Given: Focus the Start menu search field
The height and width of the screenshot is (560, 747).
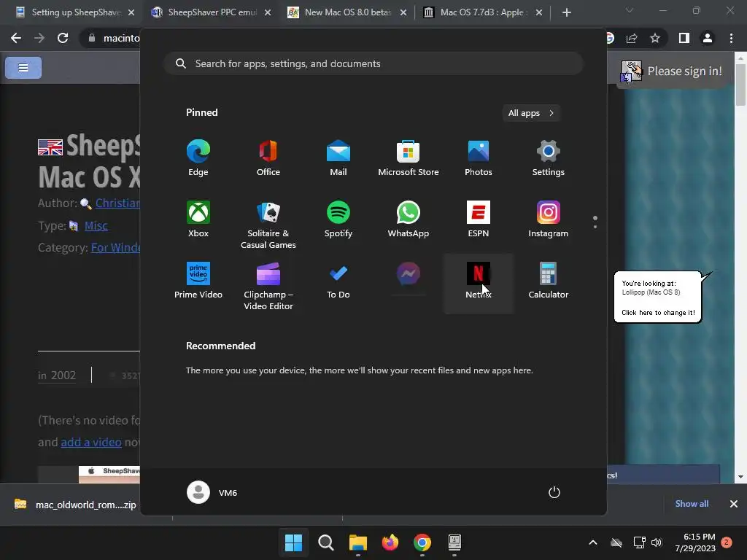Looking at the screenshot, I should coord(373,63).
